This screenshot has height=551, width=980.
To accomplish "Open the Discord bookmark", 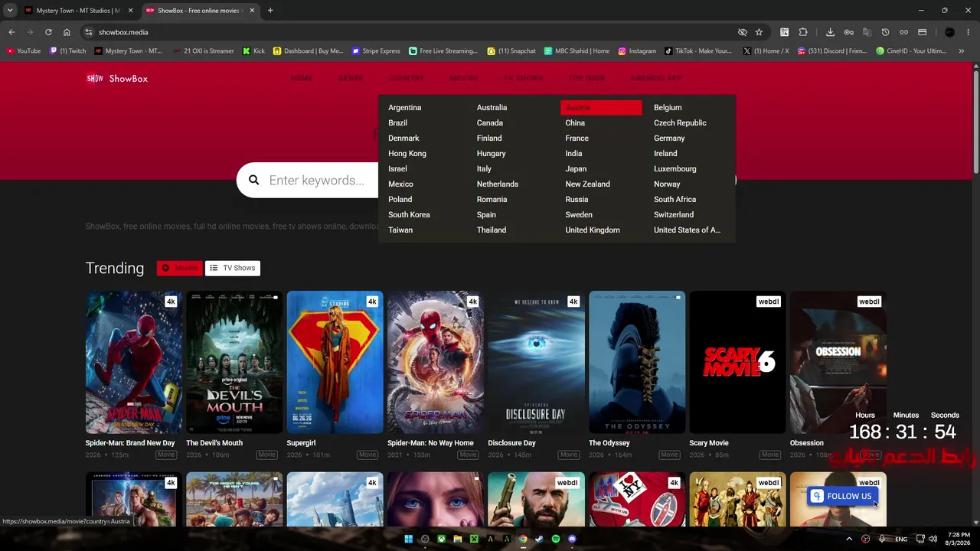I will pyautogui.click(x=832, y=51).
